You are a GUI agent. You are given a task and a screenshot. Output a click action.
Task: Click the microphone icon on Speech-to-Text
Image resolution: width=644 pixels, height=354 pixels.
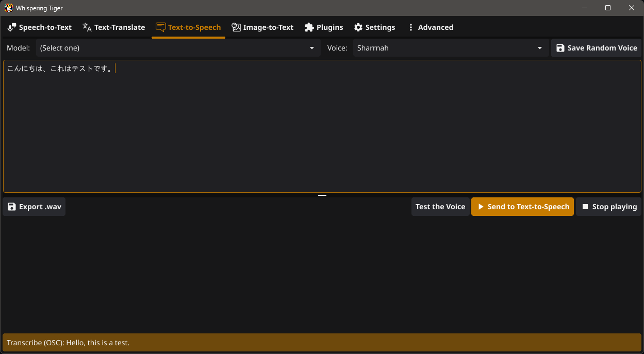pyautogui.click(x=12, y=27)
